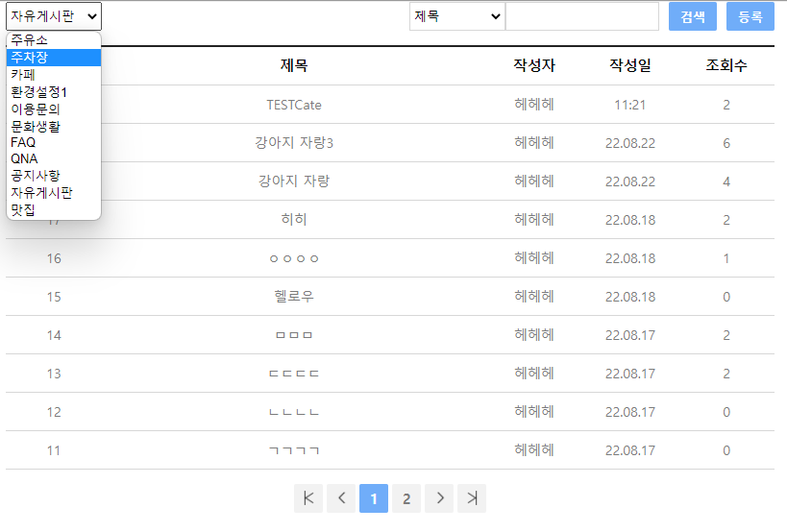Image resolution: width=787 pixels, height=532 pixels.
Task: Open the post titled TESTCate
Action: tap(294, 105)
